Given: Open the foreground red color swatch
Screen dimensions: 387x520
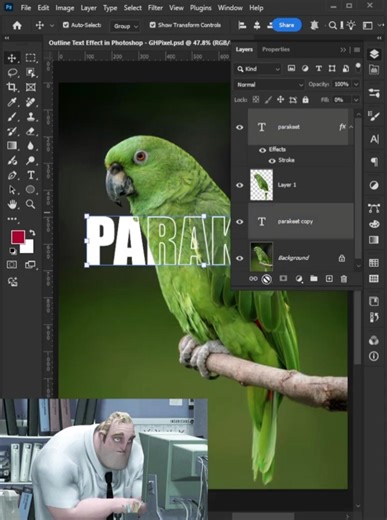Looking at the screenshot, I should [x=18, y=237].
